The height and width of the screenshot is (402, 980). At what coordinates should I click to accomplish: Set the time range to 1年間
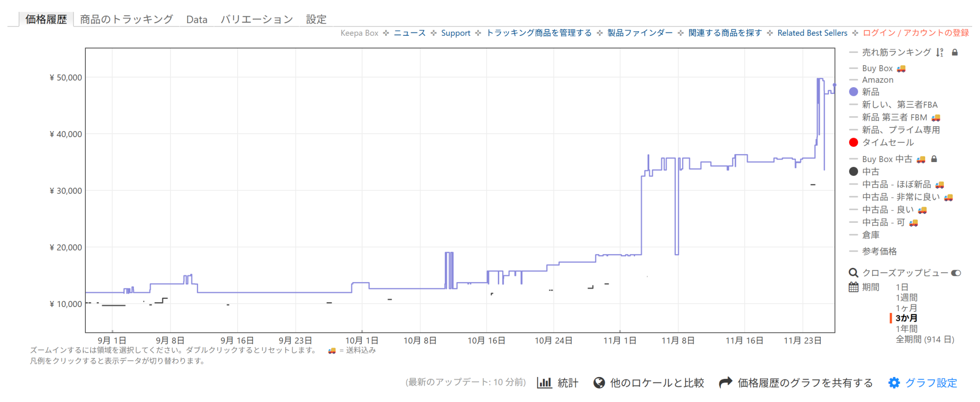pyautogui.click(x=906, y=329)
